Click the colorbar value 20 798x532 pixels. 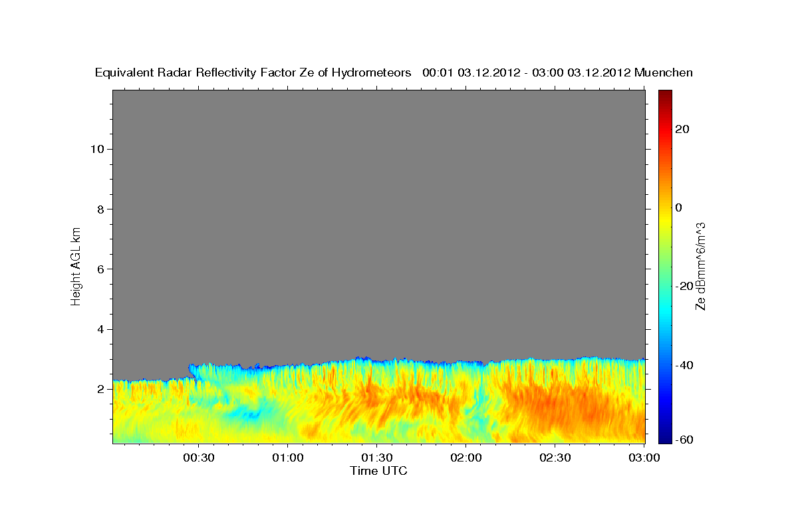pyautogui.click(x=682, y=129)
